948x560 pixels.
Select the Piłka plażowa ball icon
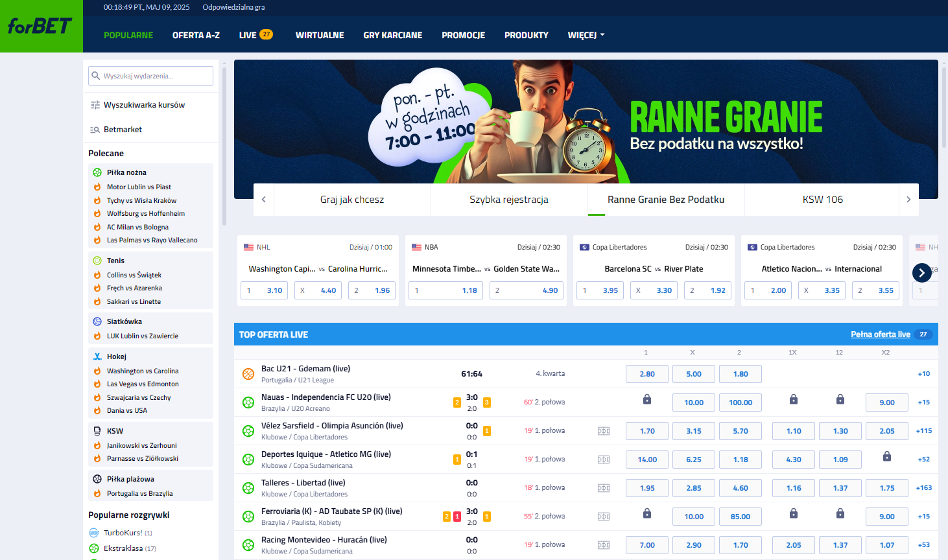97,479
